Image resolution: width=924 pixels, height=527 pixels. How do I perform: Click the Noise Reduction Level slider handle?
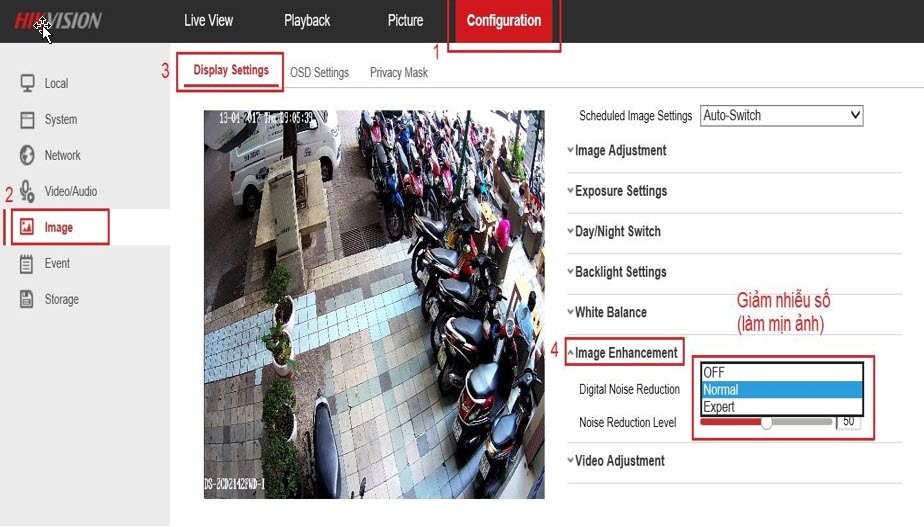(x=766, y=423)
